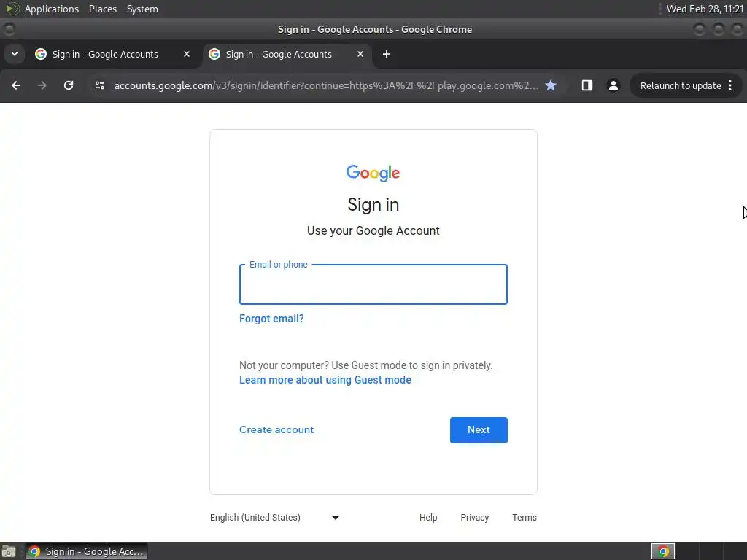747x560 pixels.
Task: Maximize the Chrome window
Action: click(x=718, y=29)
